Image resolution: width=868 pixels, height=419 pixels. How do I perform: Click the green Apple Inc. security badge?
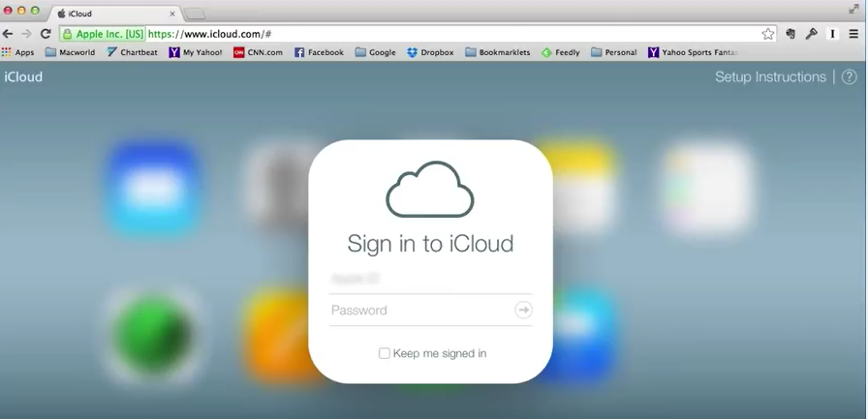[x=103, y=34]
